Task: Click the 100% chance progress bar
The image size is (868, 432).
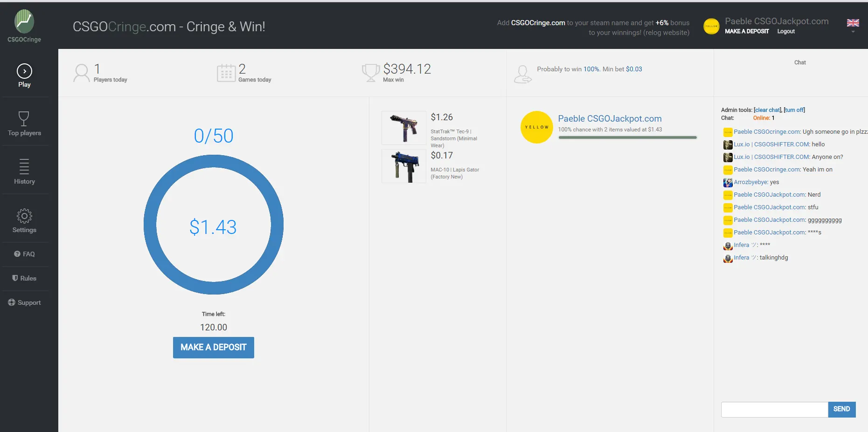Action: 627,137
